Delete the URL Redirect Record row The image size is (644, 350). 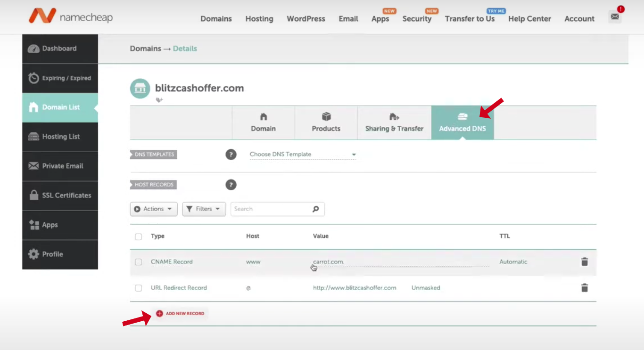click(x=585, y=288)
